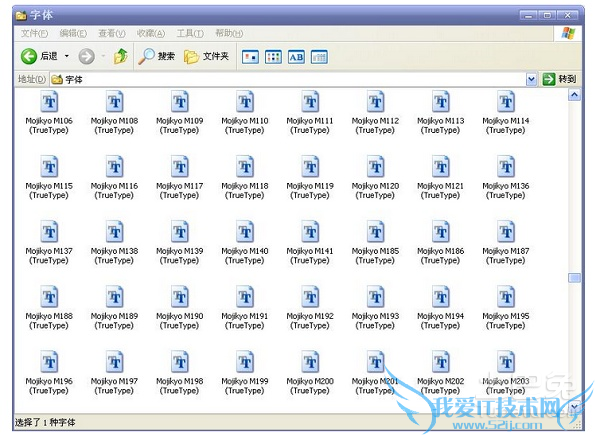
Task: Select the Mojikyo M111 font file
Action: [310, 113]
